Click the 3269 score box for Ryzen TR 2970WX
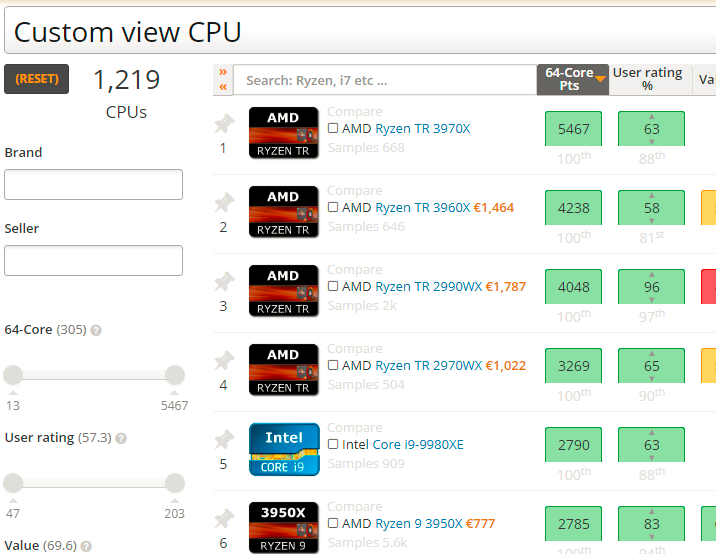Image resolution: width=716 pixels, height=554 pixels. point(574,366)
